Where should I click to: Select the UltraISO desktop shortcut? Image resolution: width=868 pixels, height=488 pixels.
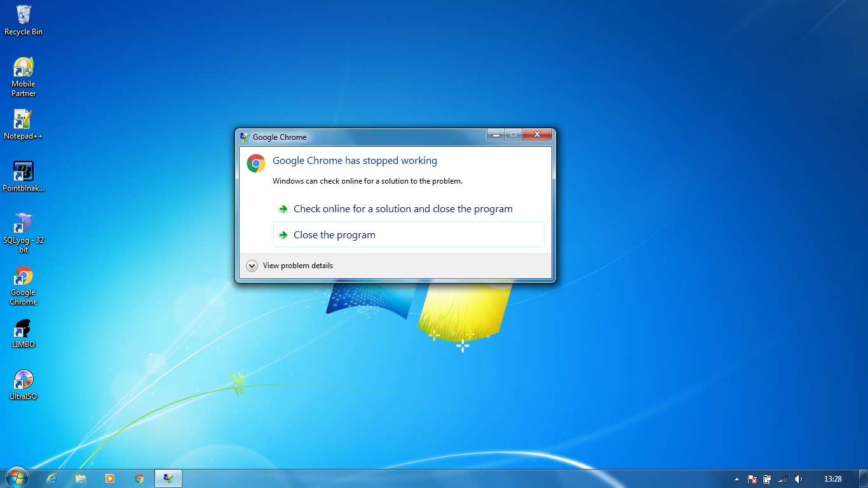pos(24,385)
